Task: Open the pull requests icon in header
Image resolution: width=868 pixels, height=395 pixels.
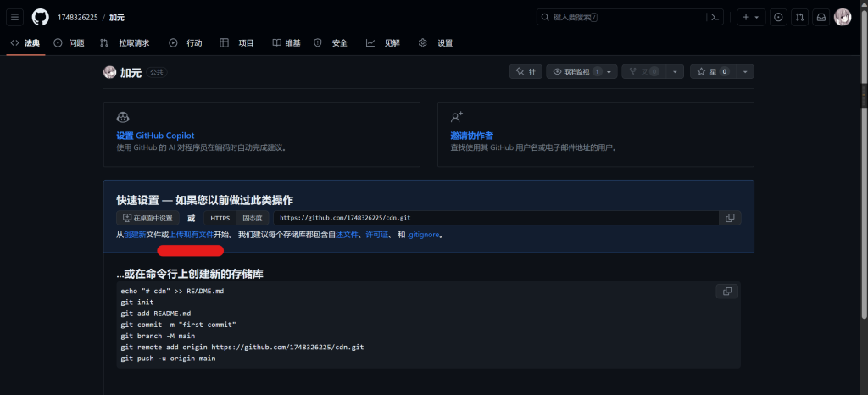Action: click(799, 17)
